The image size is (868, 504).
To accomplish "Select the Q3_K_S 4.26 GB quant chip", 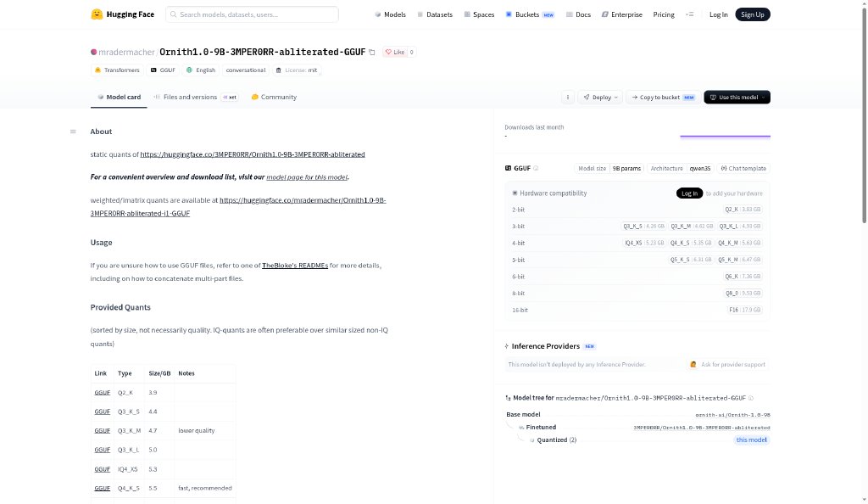I will [x=643, y=226].
